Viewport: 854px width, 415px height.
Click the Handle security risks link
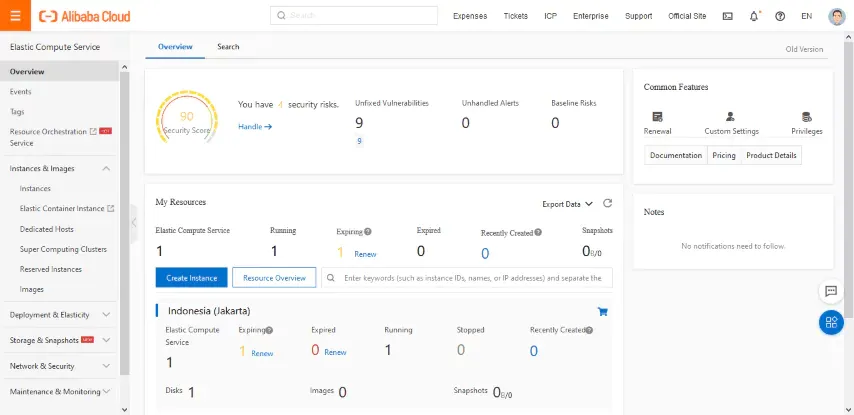click(255, 127)
